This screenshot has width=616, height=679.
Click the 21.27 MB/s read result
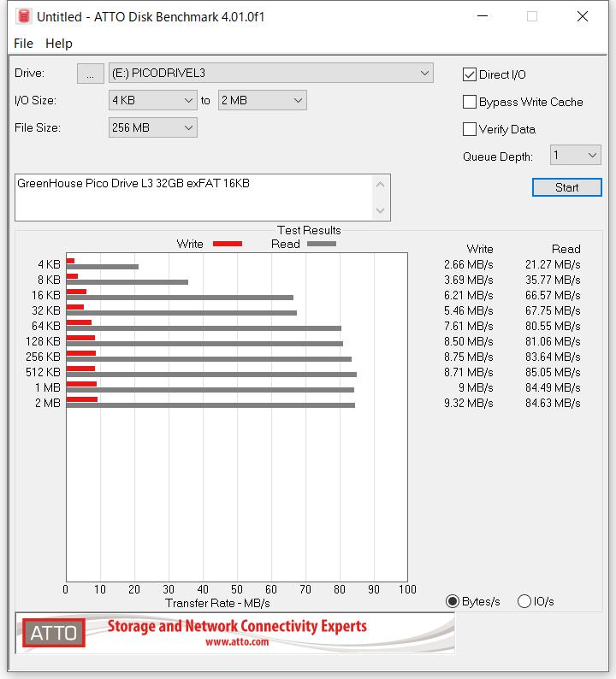click(x=553, y=264)
